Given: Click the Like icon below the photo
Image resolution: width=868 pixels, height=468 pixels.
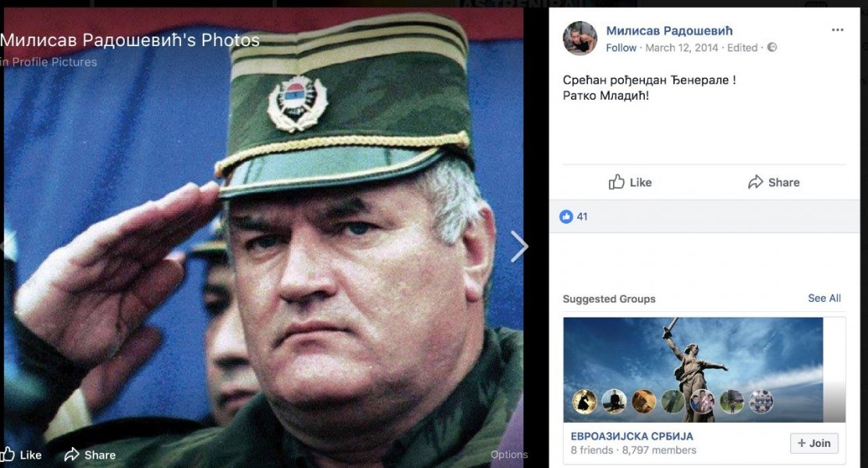Looking at the screenshot, I should coord(7,454).
